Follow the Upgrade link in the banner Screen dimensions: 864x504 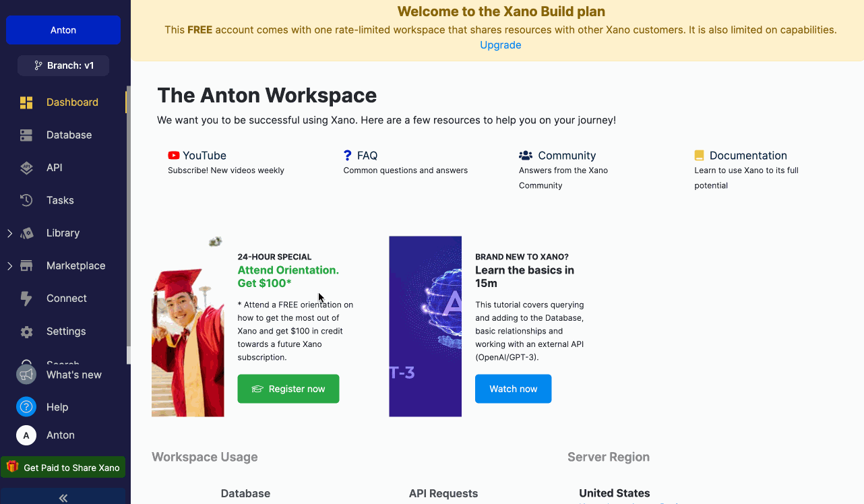tap(501, 45)
